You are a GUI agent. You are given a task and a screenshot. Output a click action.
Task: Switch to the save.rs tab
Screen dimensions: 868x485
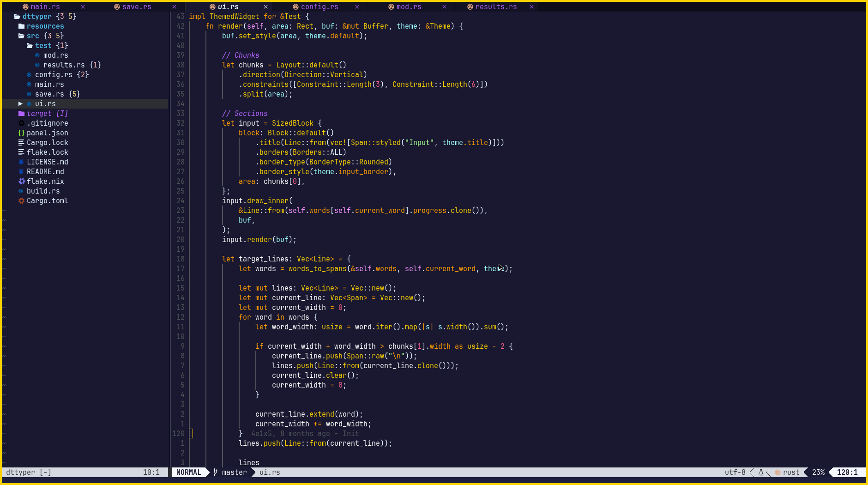pyautogui.click(x=137, y=7)
